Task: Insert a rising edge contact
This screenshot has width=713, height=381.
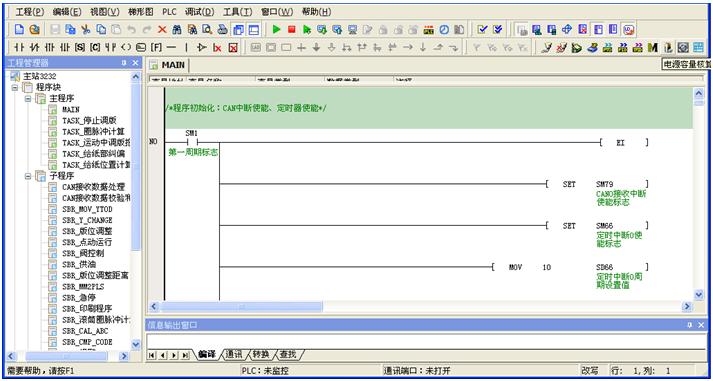Action: coord(50,47)
